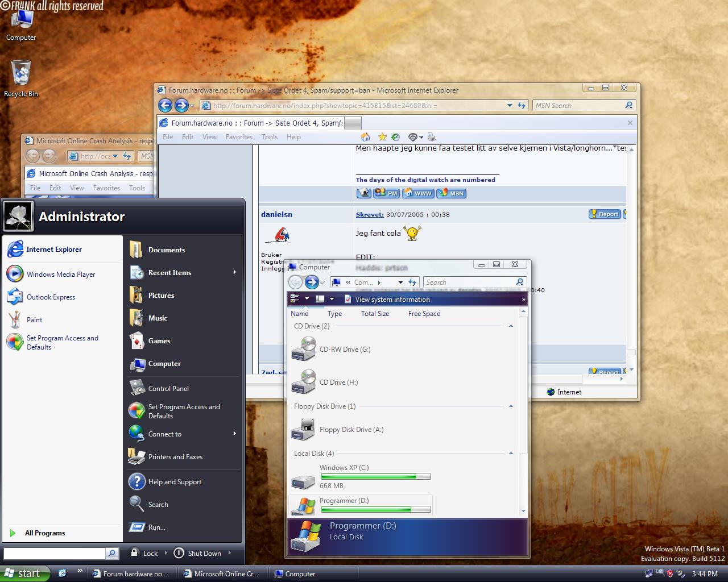Click the Start menu search box
This screenshot has width=728, height=582.
coord(55,553)
